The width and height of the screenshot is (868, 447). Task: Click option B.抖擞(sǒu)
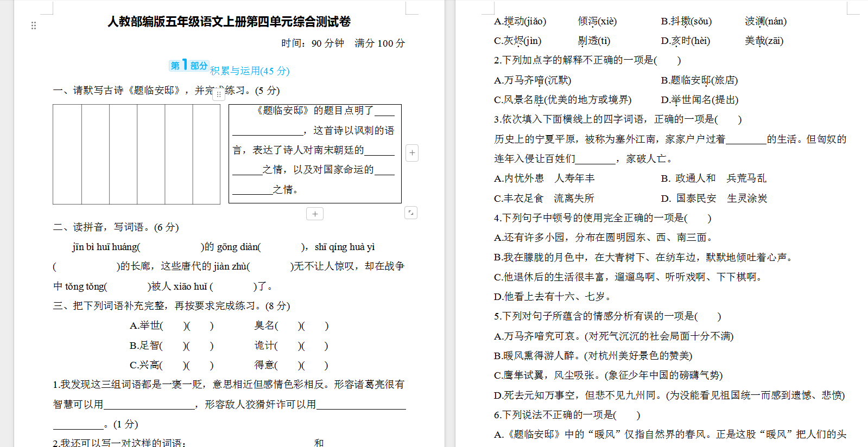pyautogui.click(x=686, y=21)
